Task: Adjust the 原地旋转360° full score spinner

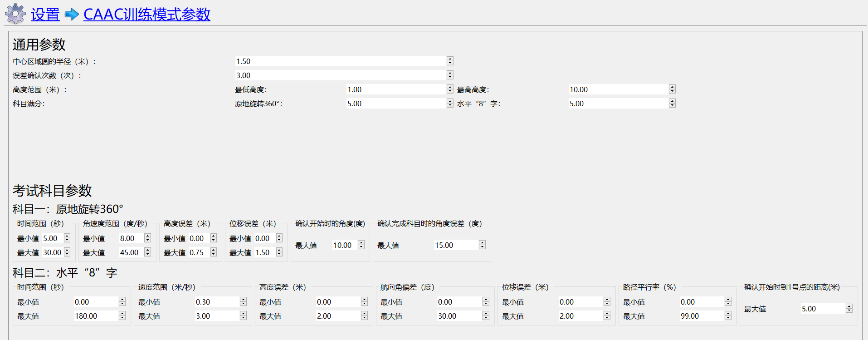Action: click(450, 103)
